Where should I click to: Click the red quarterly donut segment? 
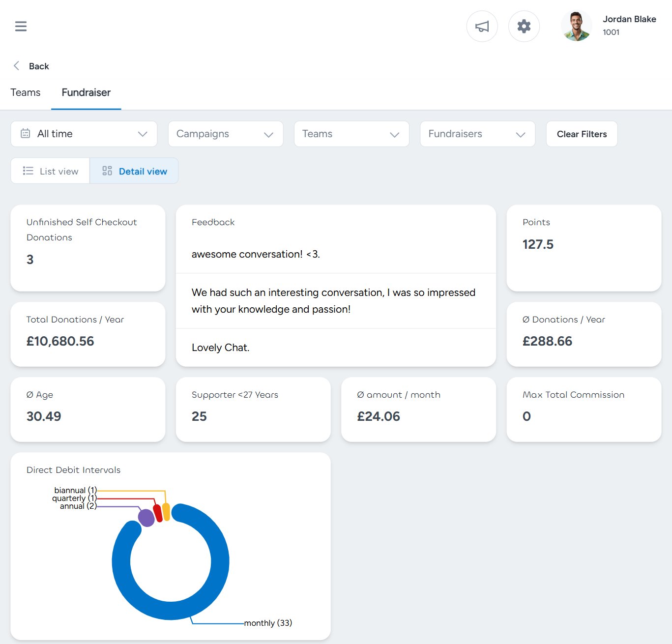(x=158, y=513)
